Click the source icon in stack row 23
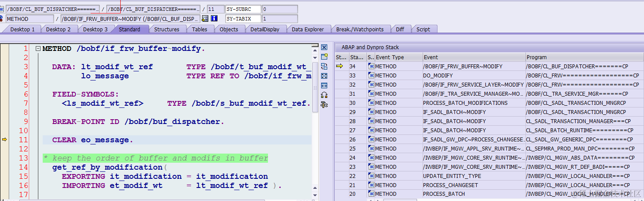Image resolution: width=644 pixels, height=201 pixels. 371,167
